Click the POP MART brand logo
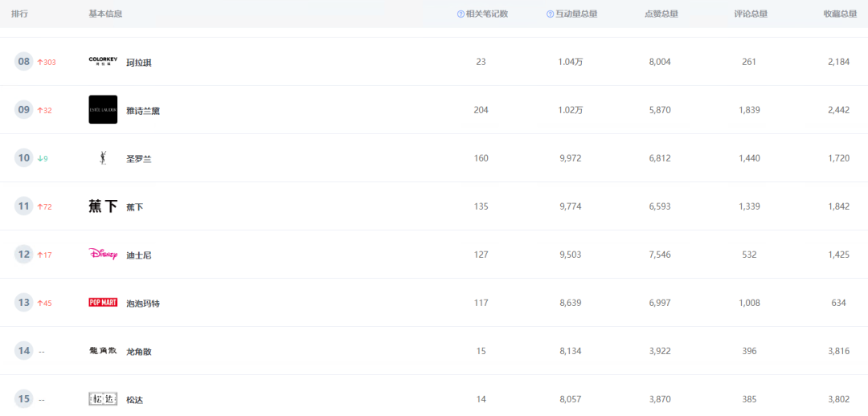This screenshot has width=868, height=416. pyautogui.click(x=103, y=303)
